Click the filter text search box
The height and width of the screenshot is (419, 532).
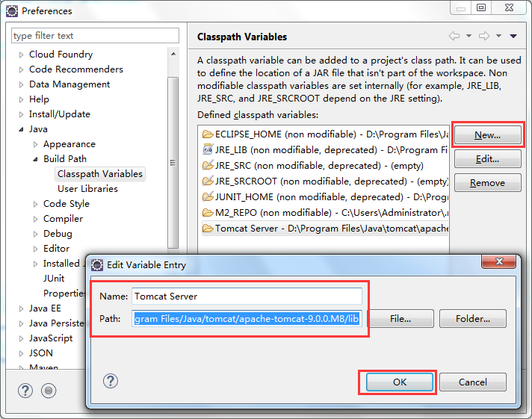95,36
